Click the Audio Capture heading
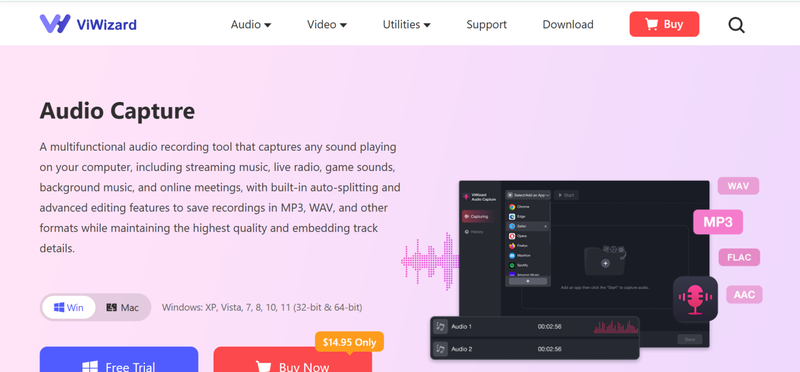800x372 pixels. pos(117,111)
